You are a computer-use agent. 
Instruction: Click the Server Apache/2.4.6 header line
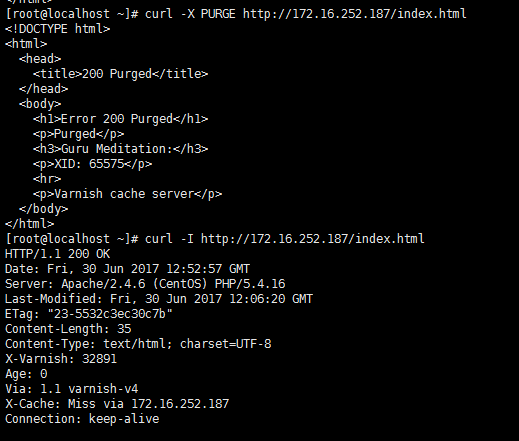[x=145, y=284]
